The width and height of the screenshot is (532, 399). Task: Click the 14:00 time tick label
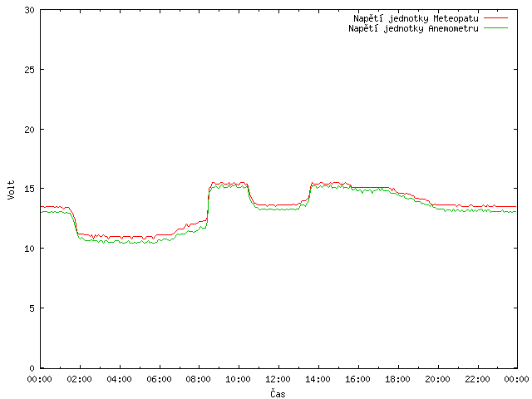318,379
